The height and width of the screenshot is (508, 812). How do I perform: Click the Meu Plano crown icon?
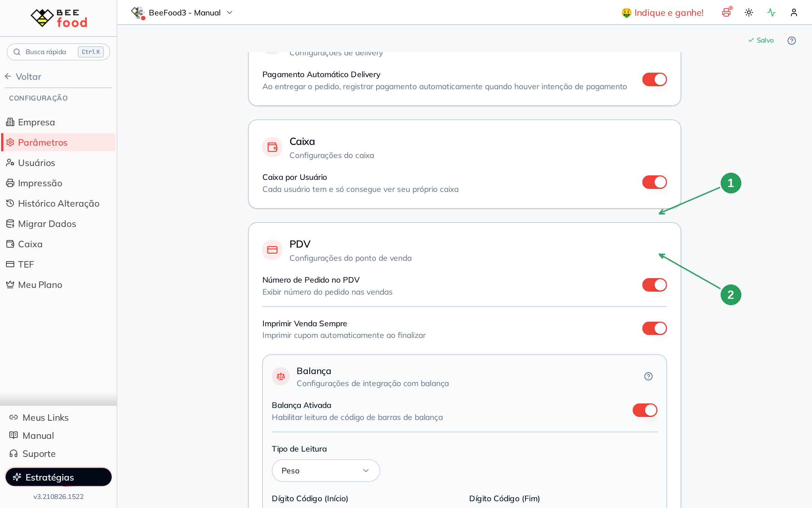[10, 284]
